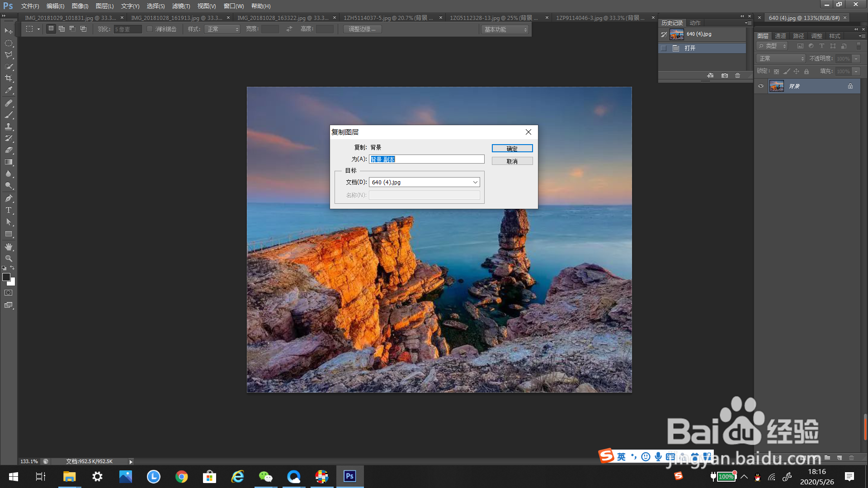The image size is (868, 488).
Task: Toggle the 消除锯齿 anti-alias checkbox
Action: [x=150, y=29]
